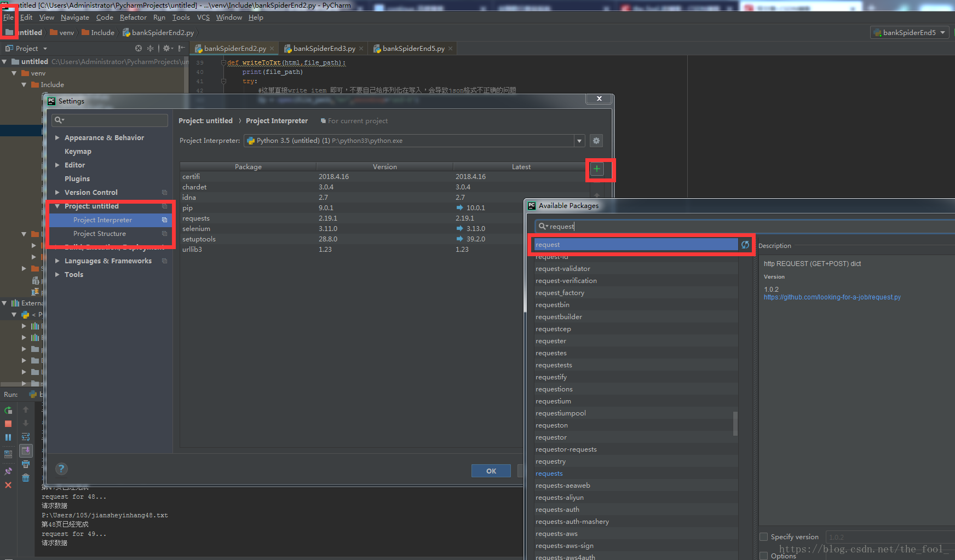The image size is (955, 560).
Task: Click the Down stack trace arrow
Action: [x=26, y=423]
